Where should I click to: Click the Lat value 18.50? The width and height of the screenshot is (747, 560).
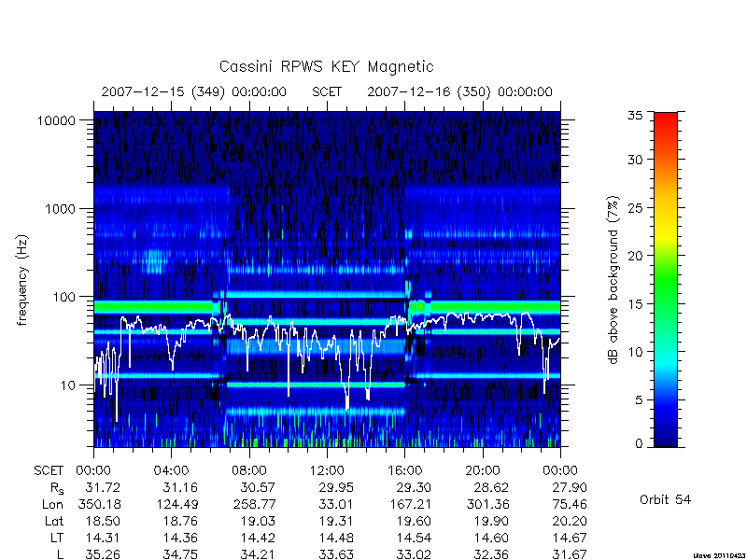click(x=103, y=521)
